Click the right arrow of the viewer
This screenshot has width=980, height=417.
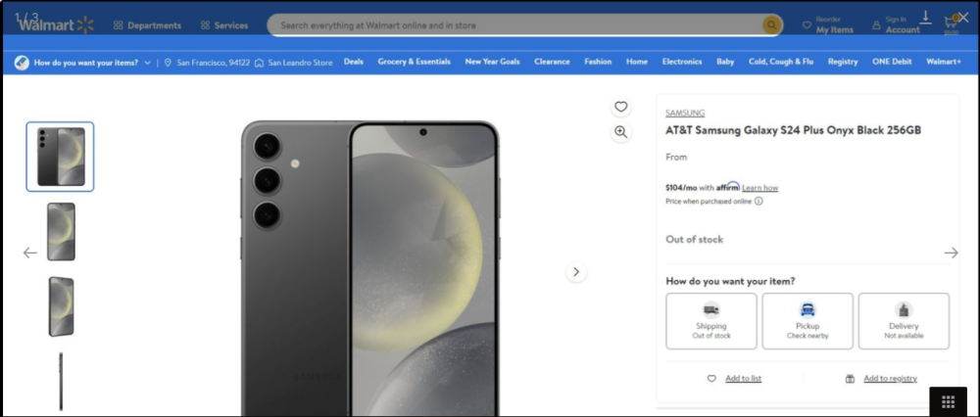(x=951, y=253)
